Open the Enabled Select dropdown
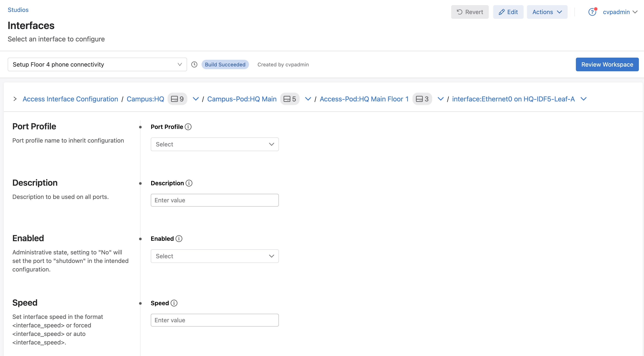Image resolution: width=644 pixels, height=356 pixels. point(215,256)
